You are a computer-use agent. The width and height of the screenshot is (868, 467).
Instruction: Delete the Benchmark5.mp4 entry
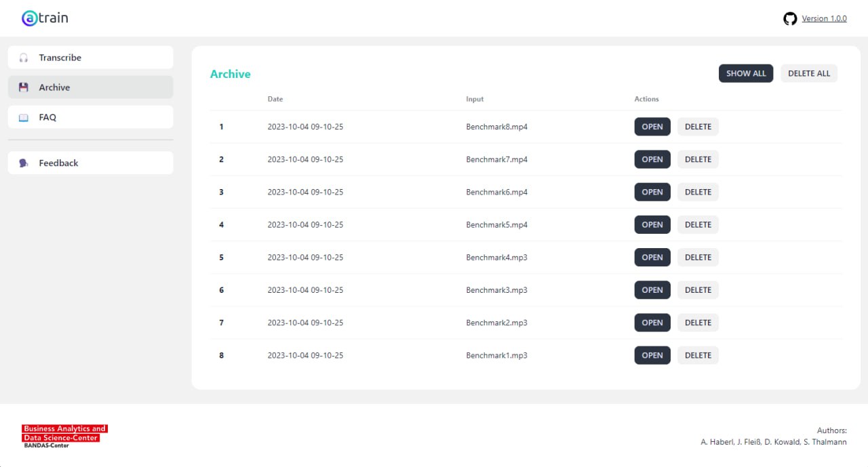click(x=698, y=224)
